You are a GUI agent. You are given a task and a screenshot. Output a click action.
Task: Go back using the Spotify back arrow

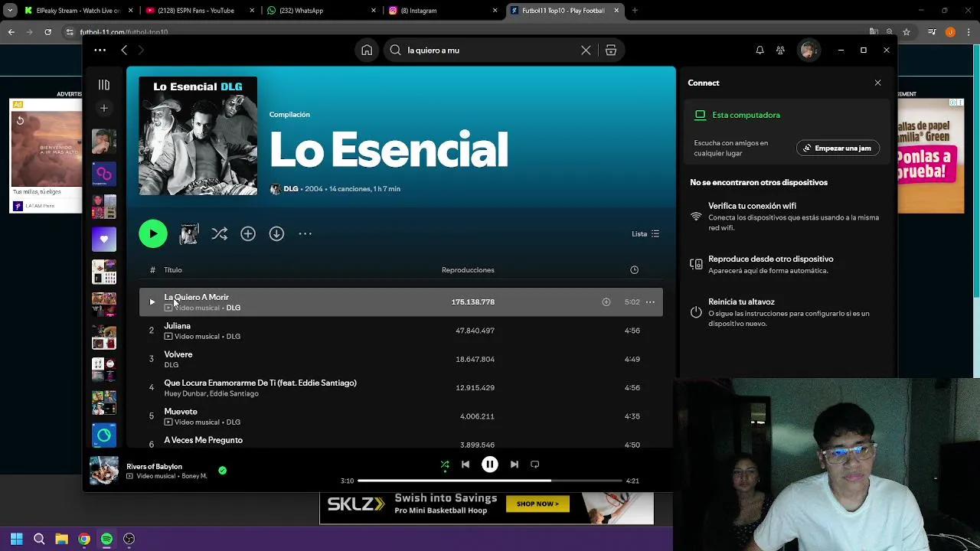tap(124, 50)
